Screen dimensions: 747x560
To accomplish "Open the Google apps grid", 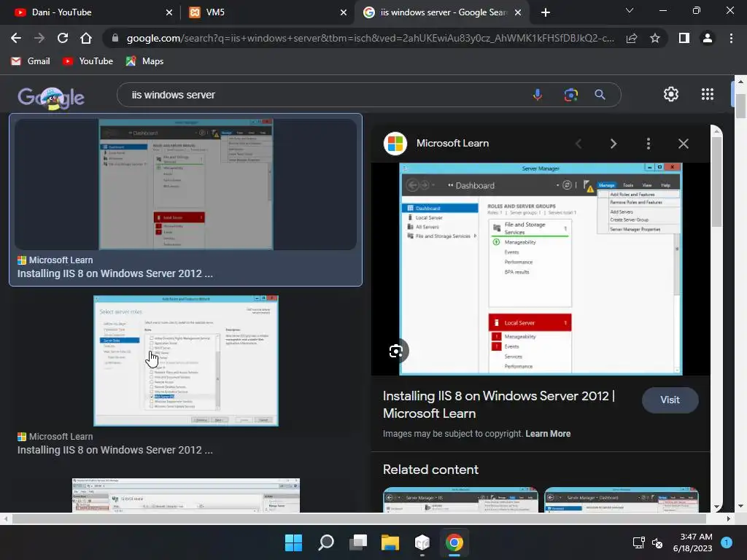I will (x=708, y=94).
